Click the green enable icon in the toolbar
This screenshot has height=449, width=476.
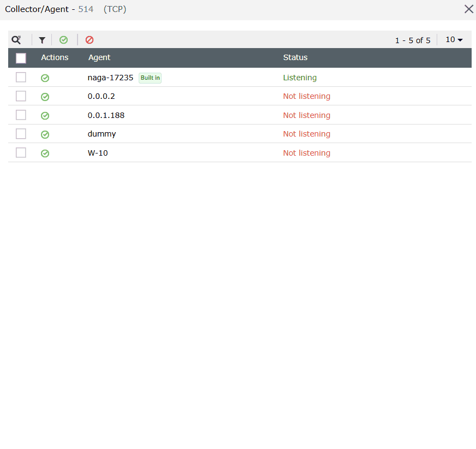click(64, 39)
